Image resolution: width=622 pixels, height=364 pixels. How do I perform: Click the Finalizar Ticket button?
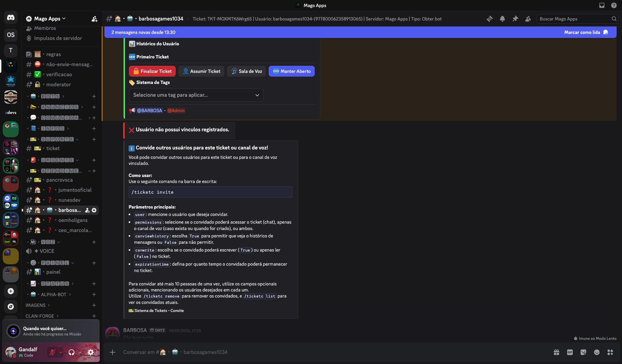152,71
